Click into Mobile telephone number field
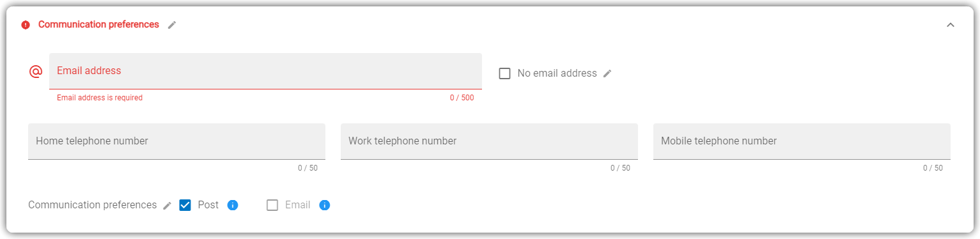Screen dimensions: 980x239 click(x=802, y=141)
